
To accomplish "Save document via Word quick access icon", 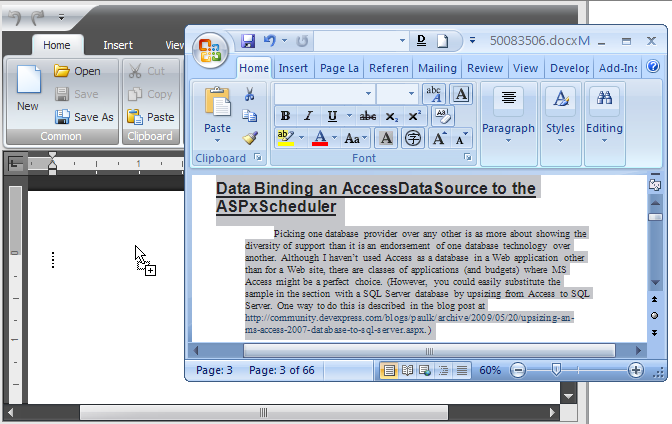I will (248, 41).
